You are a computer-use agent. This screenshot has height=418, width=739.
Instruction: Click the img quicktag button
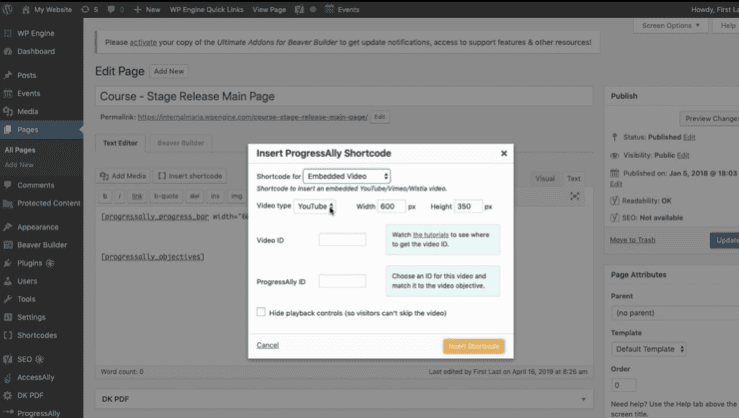click(237, 196)
